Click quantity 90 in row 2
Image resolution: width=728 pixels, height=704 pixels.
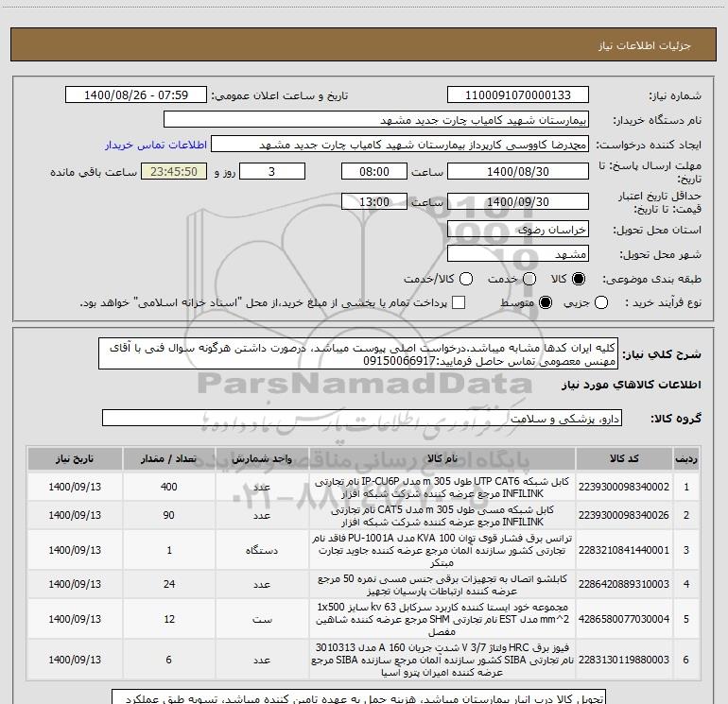click(x=169, y=515)
